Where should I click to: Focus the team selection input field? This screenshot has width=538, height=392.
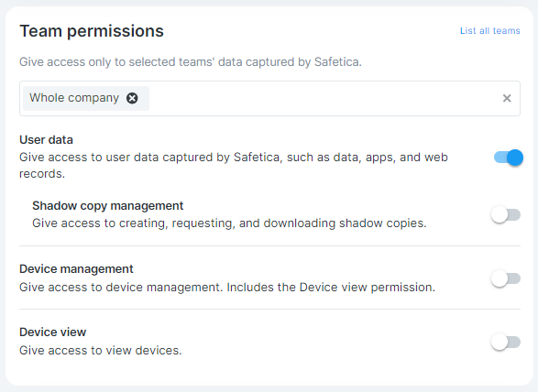pos(269,98)
